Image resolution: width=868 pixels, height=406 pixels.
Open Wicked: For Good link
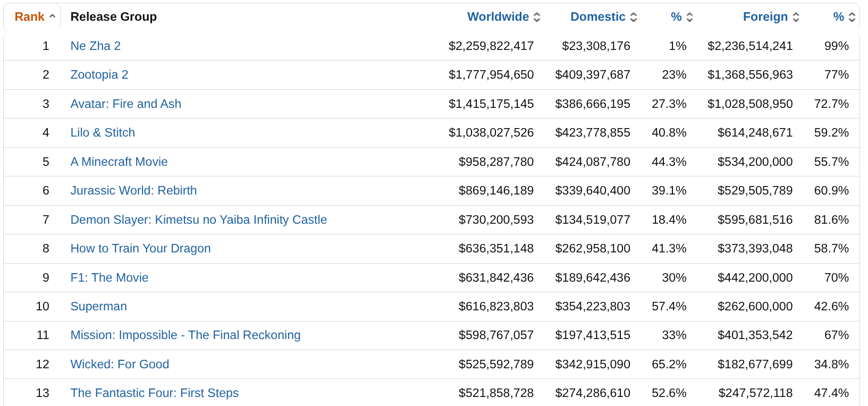click(x=120, y=365)
